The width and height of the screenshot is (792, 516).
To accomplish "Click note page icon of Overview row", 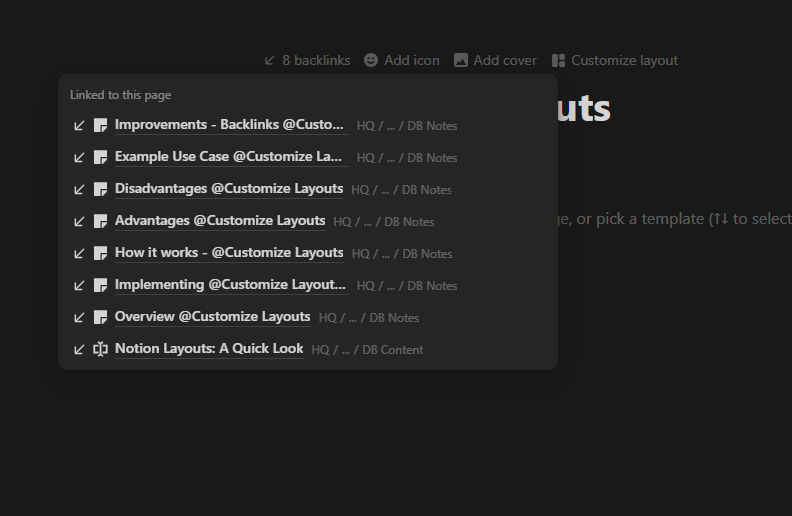I will [x=101, y=317].
